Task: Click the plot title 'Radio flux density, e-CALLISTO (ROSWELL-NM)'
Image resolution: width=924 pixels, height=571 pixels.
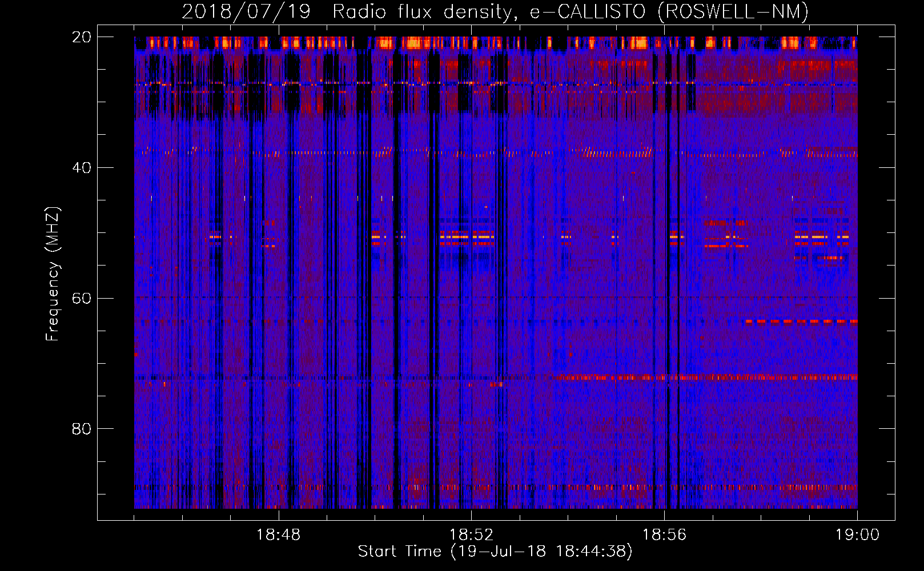Action: click(571, 11)
